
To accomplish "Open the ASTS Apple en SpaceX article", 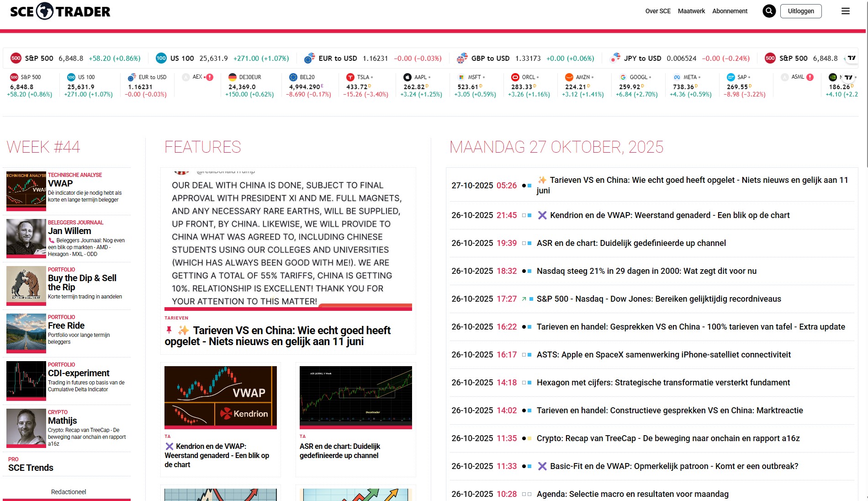I will (663, 355).
